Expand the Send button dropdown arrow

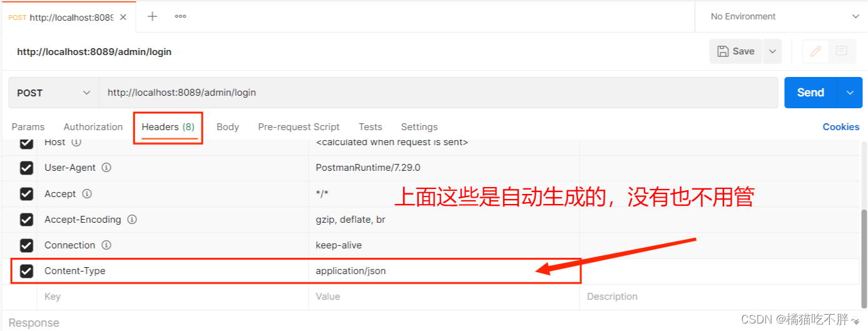click(x=850, y=93)
